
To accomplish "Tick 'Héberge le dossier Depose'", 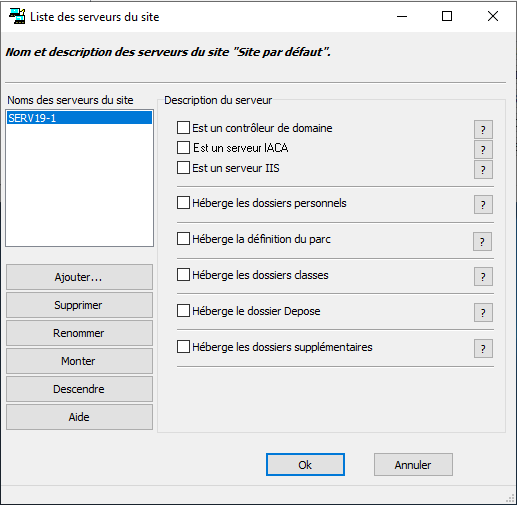I will tap(183, 311).
